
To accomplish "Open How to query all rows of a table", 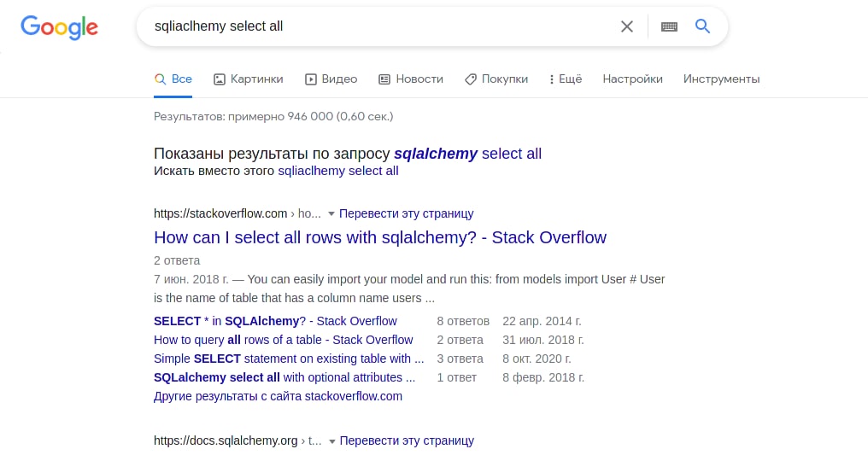I will coord(284,340).
